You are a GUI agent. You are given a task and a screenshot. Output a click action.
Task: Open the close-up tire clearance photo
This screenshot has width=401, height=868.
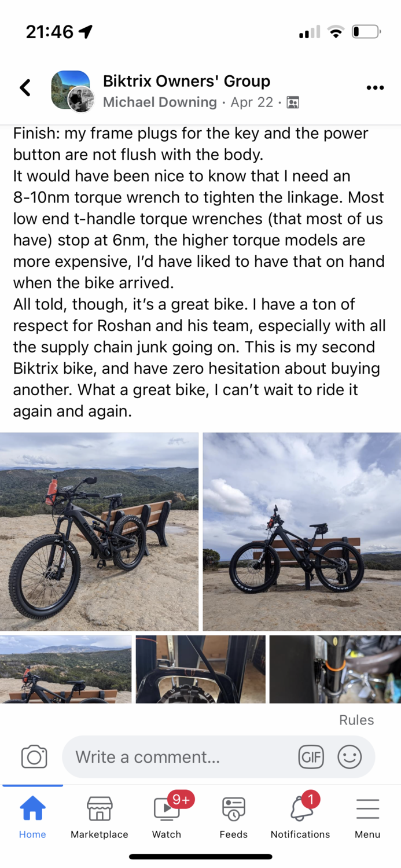tap(201, 670)
